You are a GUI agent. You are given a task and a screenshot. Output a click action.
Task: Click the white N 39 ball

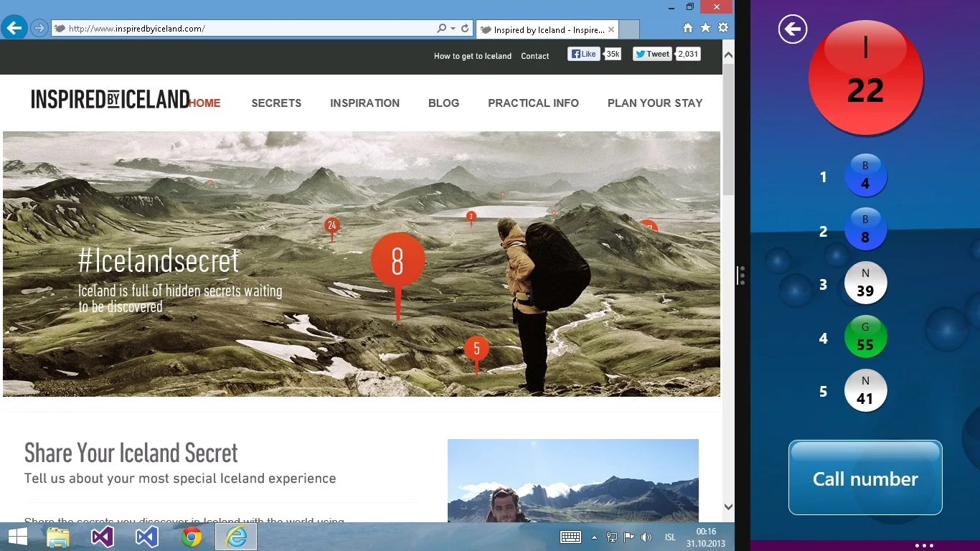point(865,283)
